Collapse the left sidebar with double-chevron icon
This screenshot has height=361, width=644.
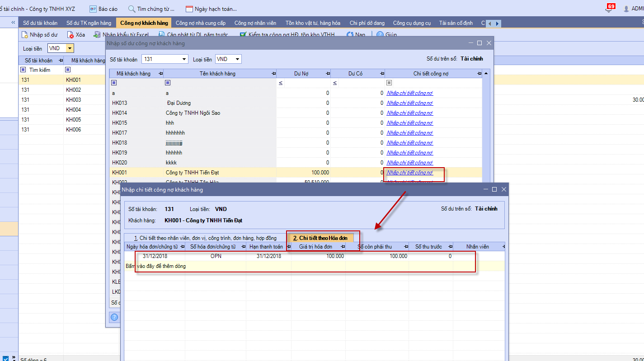[13, 23]
